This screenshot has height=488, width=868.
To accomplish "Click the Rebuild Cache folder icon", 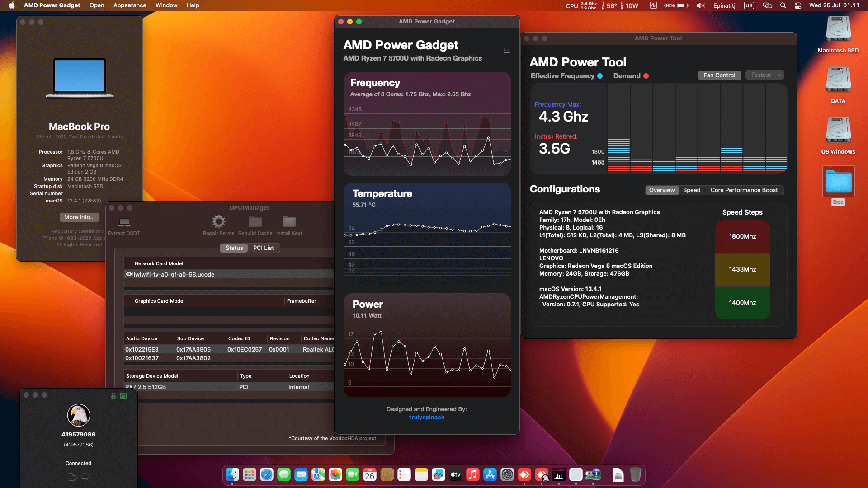I will point(255,221).
